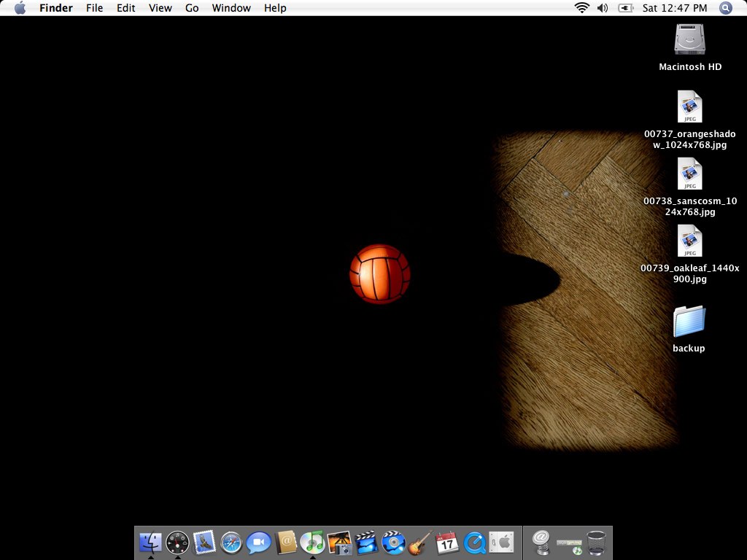Open GarageBand guitar icon
This screenshot has height=560, width=747.
tap(419, 542)
